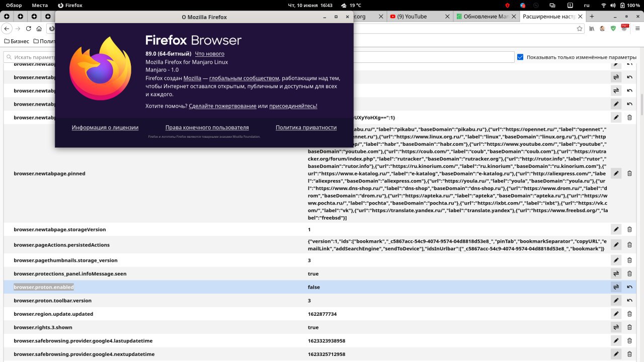Viewport: 644px width, 362px height.
Task: Open the 'Бизнес' bookmarks folder
Action: click(x=17, y=41)
